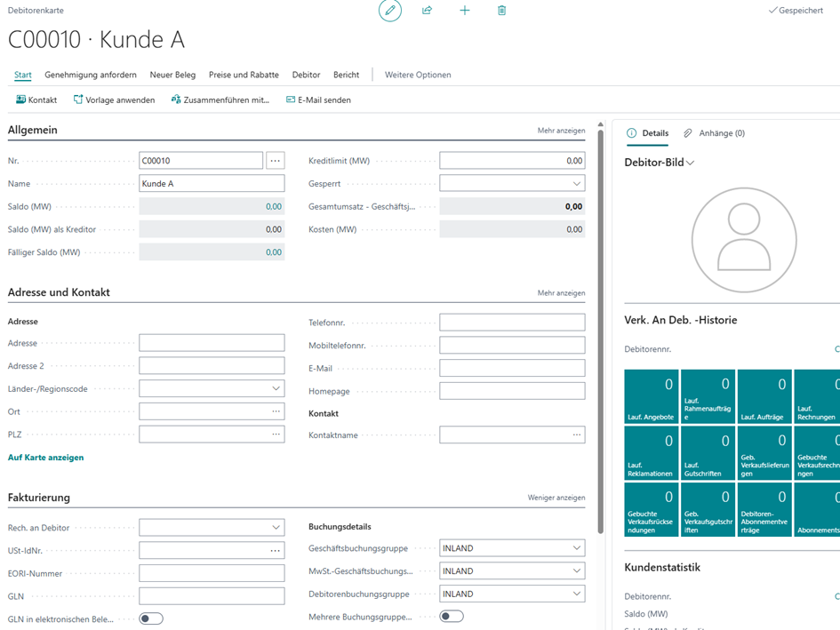The image size is (840, 630).
Task: Click the plus icon to create new
Action: [x=464, y=11]
